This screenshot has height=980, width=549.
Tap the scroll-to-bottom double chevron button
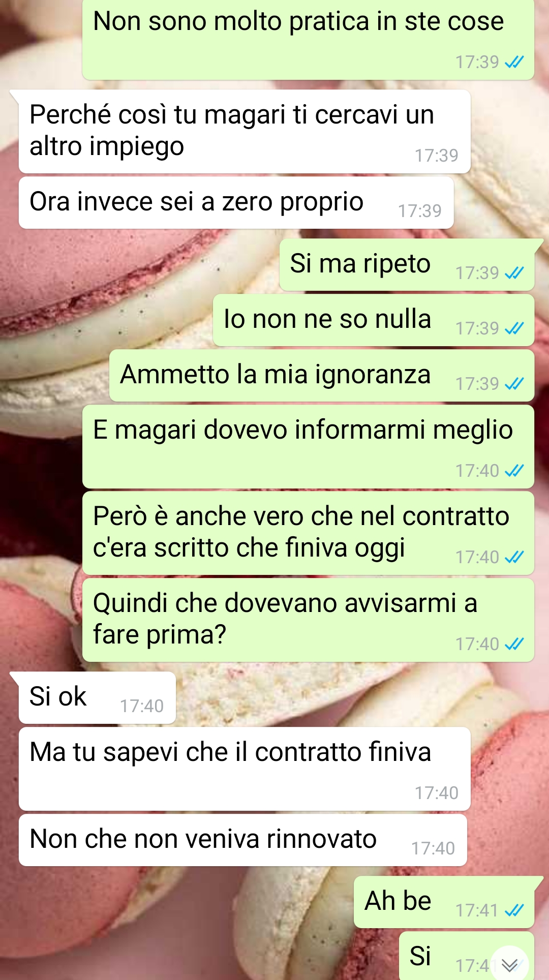click(x=509, y=964)
